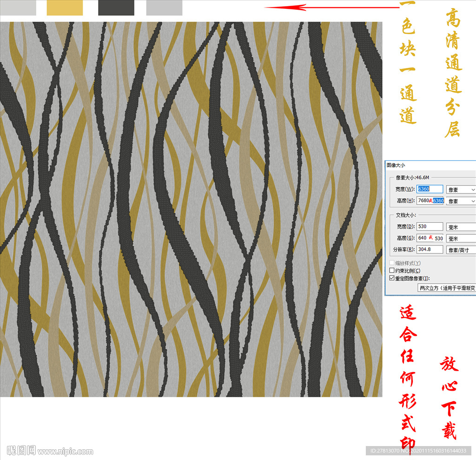This screenshot has width=476, height=460.
Task: Click the 图像大小 dialog title
Action: click(396, 165)
